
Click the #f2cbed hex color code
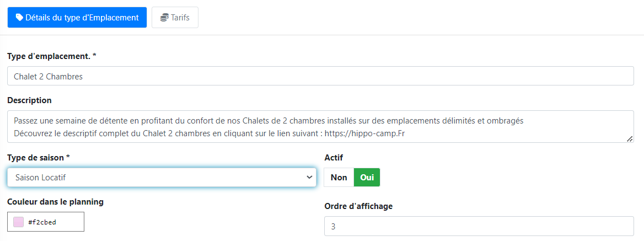tap(42, 222)
